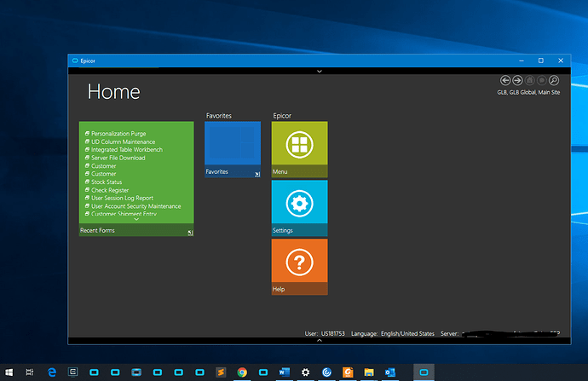Click the dimmed Home icon in the header
The width and height of the screenshot is (588, 381).
point(529,80)
